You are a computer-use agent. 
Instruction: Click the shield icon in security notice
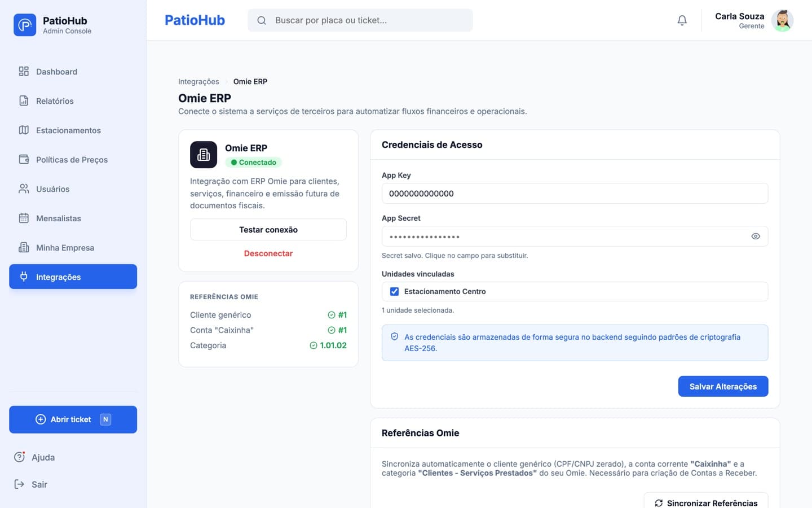click(x=395, y=336)
